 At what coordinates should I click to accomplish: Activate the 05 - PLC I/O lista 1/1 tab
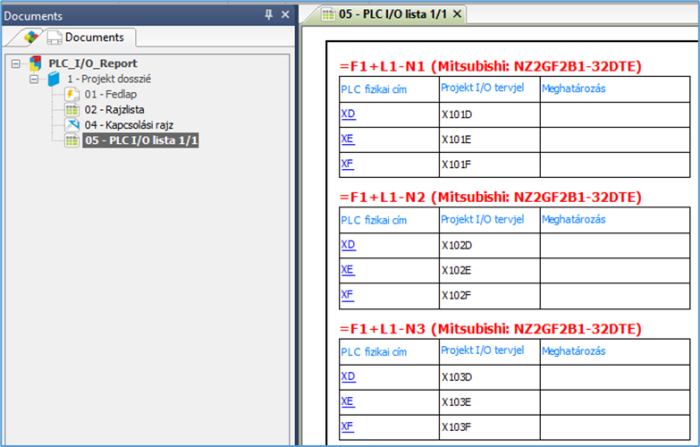pyautogui.click(x=392, y=14)
